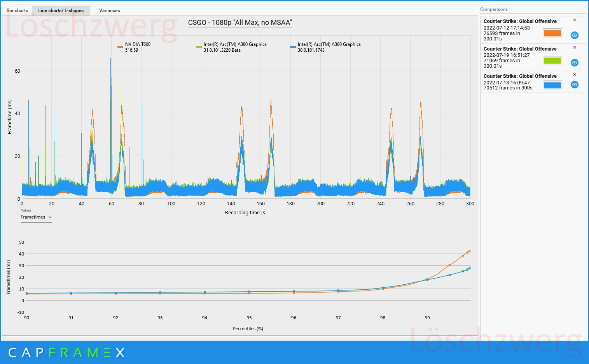This screenshot has height=364, width=589.
Task: Click the chart title CSGO - 1080p "All Max, no MSAA"
Action: click(x=240, y=23)
